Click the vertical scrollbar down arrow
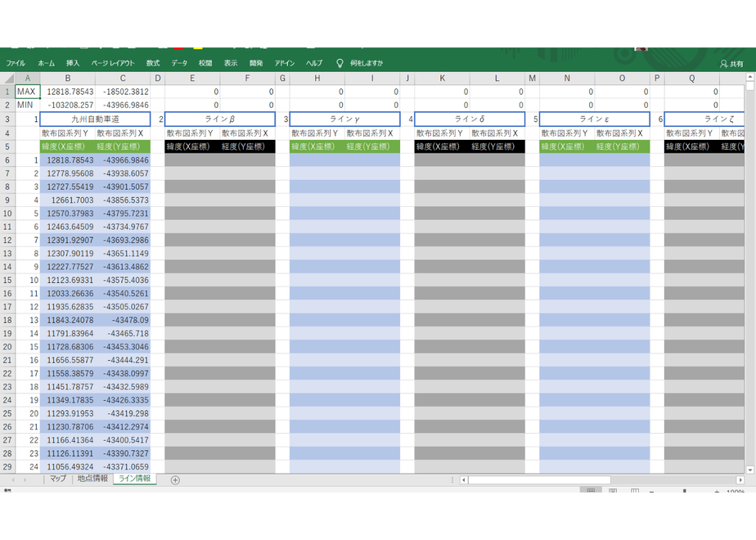 [749, 470]
